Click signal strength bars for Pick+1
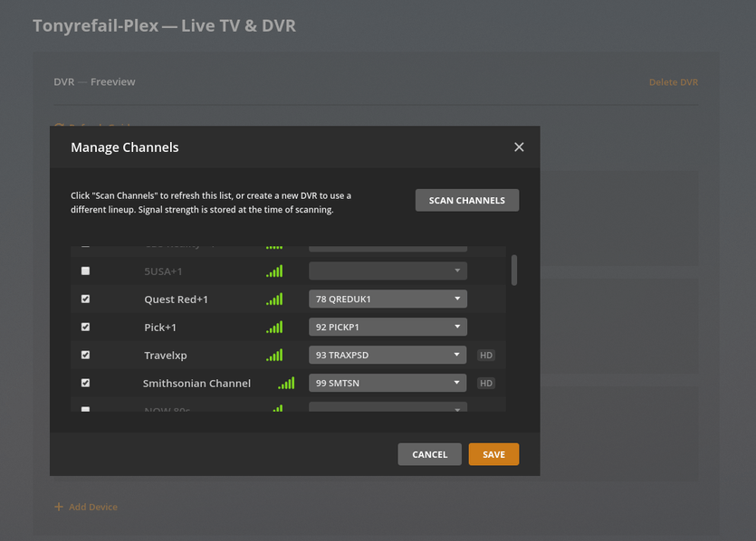 (x=274, y=327)
